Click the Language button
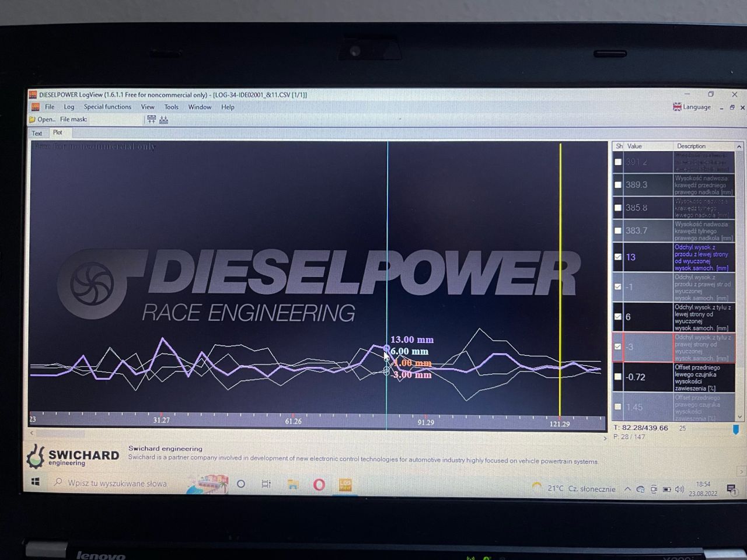747x560 pixels. (x=692, y=107)
